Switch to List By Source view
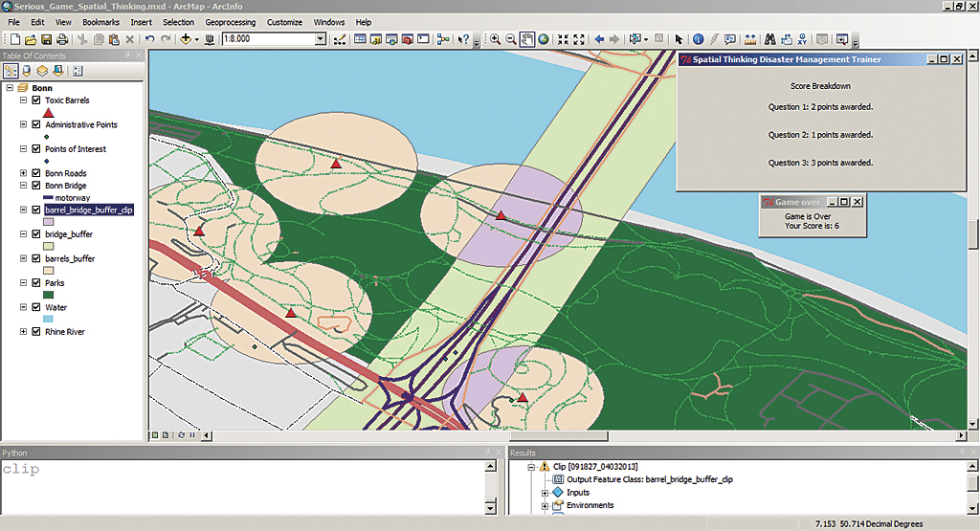Image resolution: width=980 pixels, height=531 pixels. (x=27, y=71)
